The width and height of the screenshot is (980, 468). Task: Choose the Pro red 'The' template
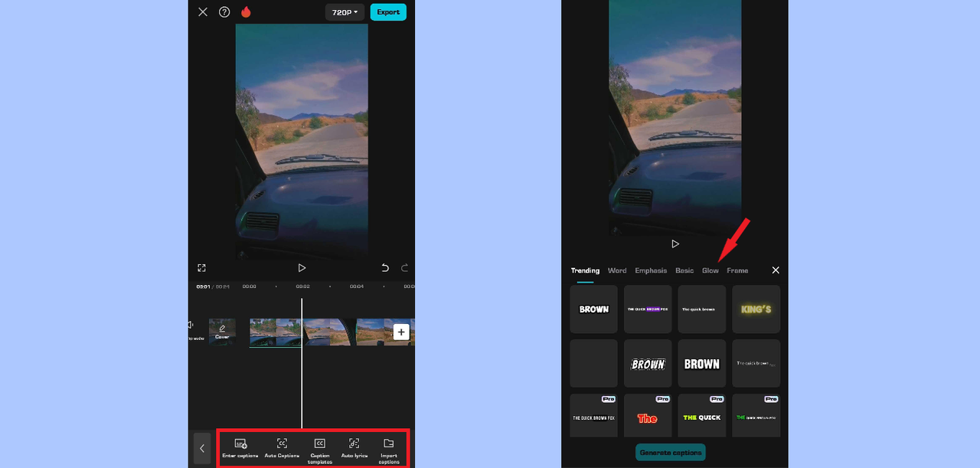(648, 416)
